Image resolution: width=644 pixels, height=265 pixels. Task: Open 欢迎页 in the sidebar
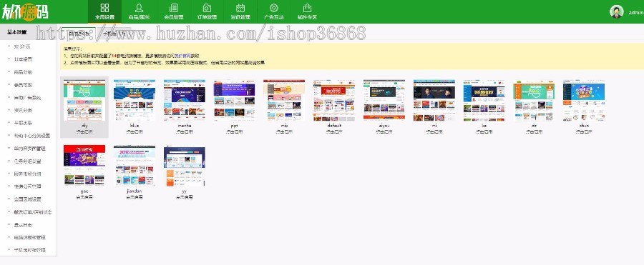tap(22, 46)
